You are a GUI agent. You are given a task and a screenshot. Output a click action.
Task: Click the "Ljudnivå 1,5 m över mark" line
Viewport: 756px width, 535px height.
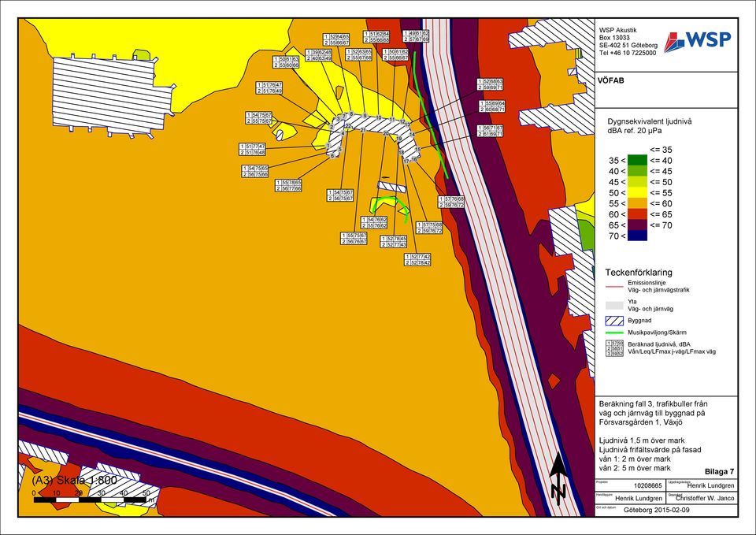click(642, 440)
